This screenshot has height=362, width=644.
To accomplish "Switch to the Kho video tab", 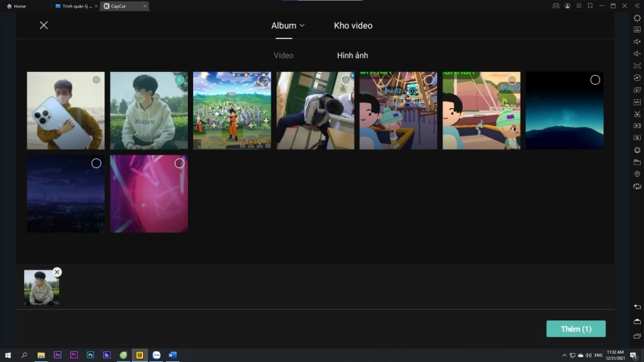I will [x=353, y=25].
